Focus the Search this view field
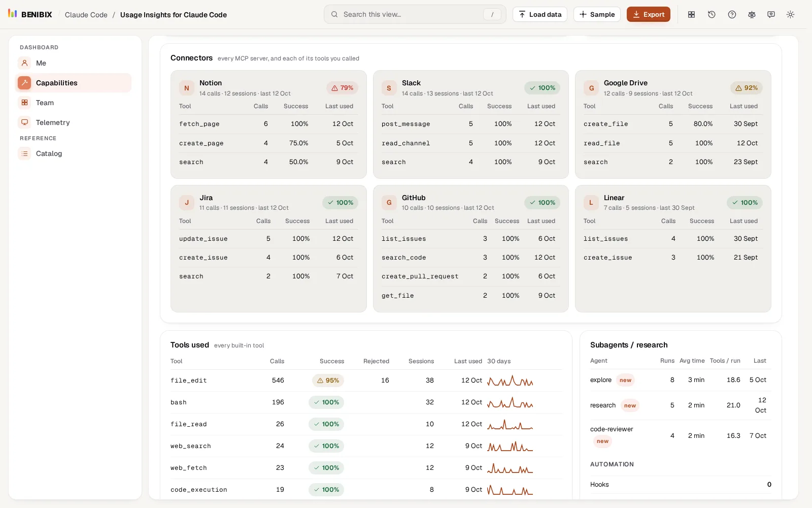This screenshot has height=508, width=812. point(415,14)
